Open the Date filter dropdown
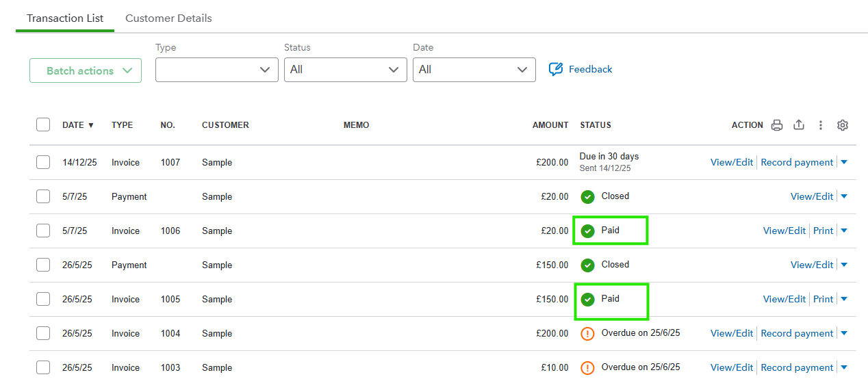868x379 pixels. tap(474, 70)
